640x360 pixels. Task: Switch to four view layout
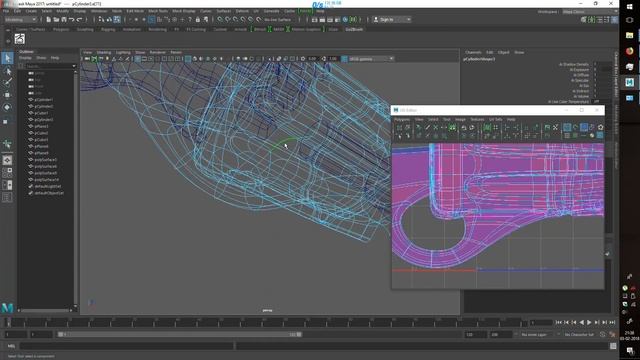(7, 173)
